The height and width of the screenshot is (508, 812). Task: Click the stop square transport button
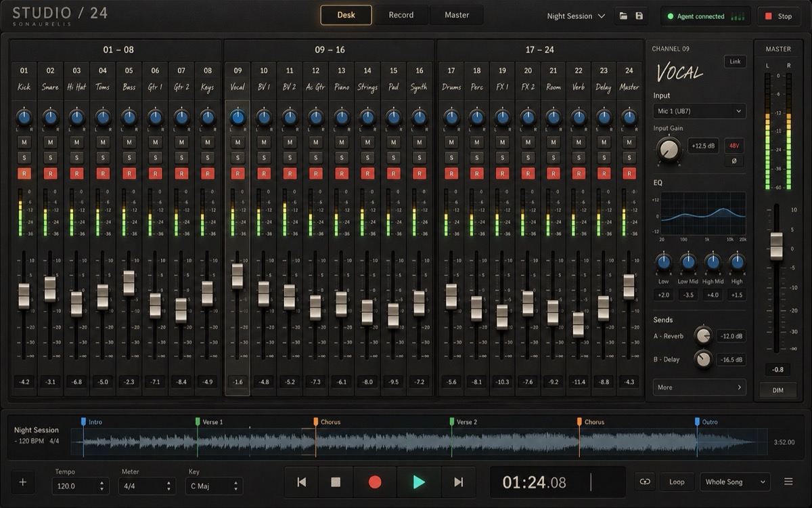coord(336,482)
